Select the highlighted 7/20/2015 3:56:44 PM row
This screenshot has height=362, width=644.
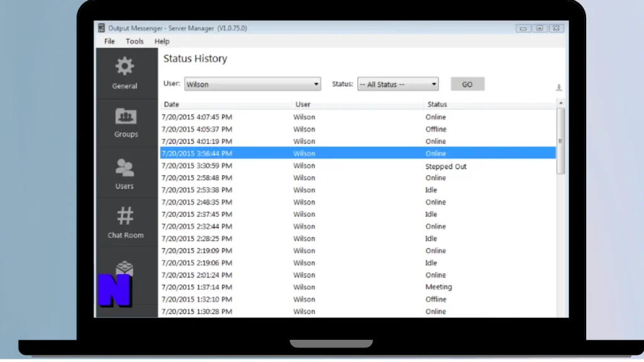[x=358, y=153]
